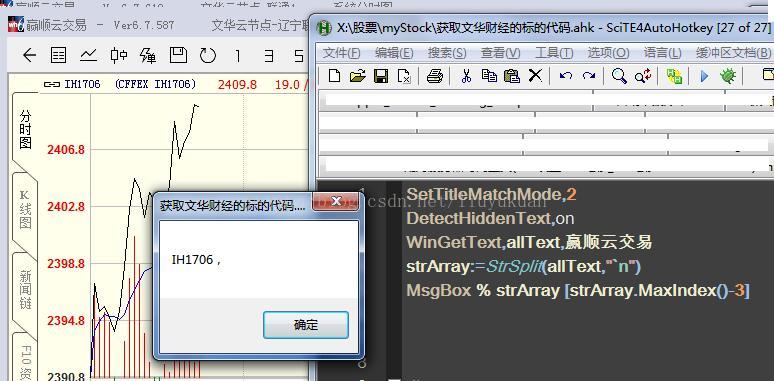Click the DetectHiddenText,on code line
774x381 pixels.
(490, 218)
